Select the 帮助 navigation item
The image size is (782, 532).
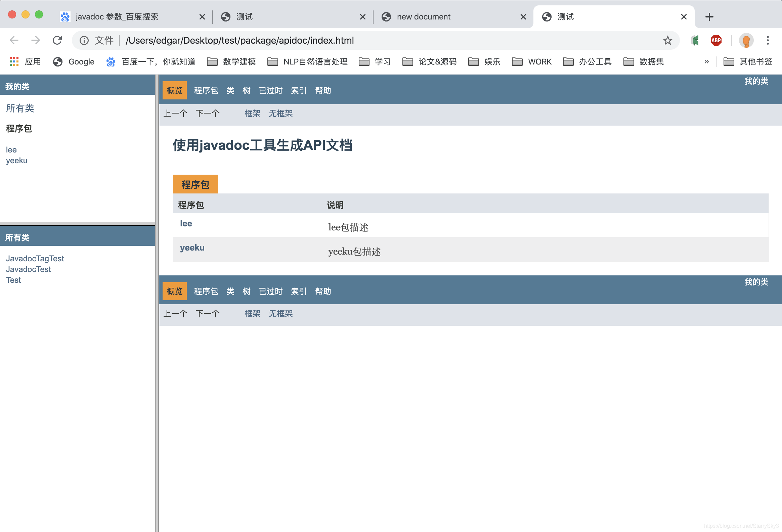coord(323,90)
